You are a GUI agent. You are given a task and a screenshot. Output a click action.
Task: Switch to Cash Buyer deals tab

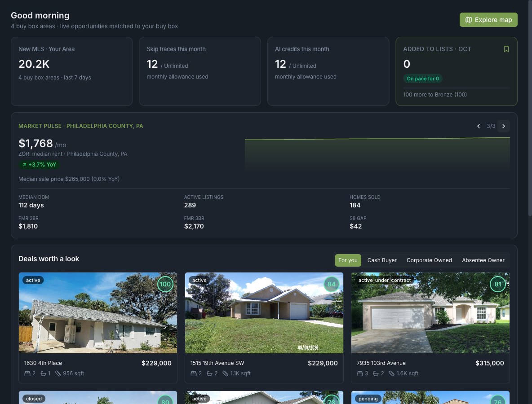tap(381, 260)
